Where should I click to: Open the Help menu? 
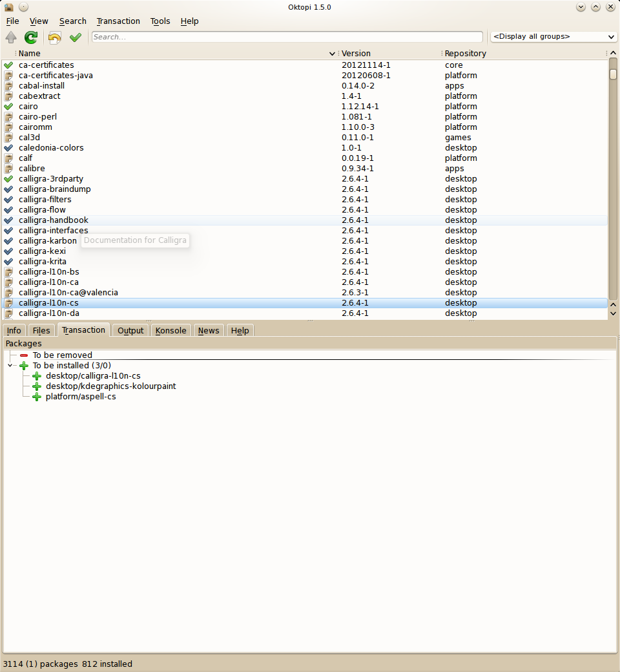click(x=189, y=21)
